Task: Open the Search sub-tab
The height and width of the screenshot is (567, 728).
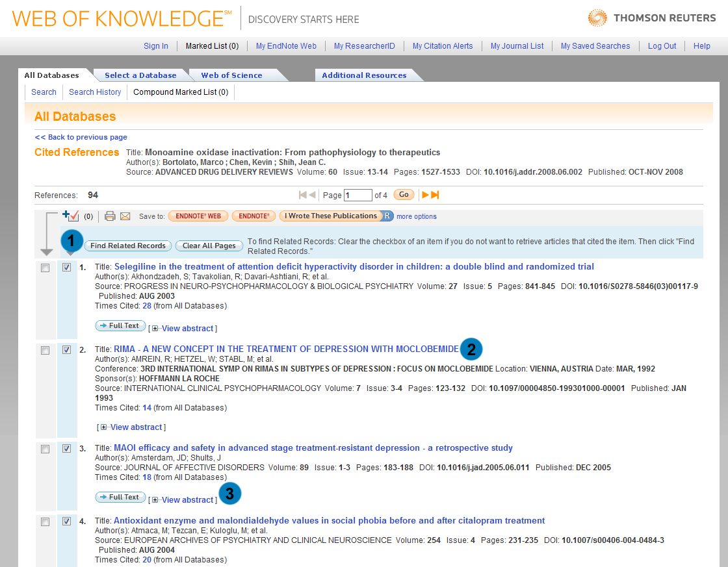Action: (44, 92)
